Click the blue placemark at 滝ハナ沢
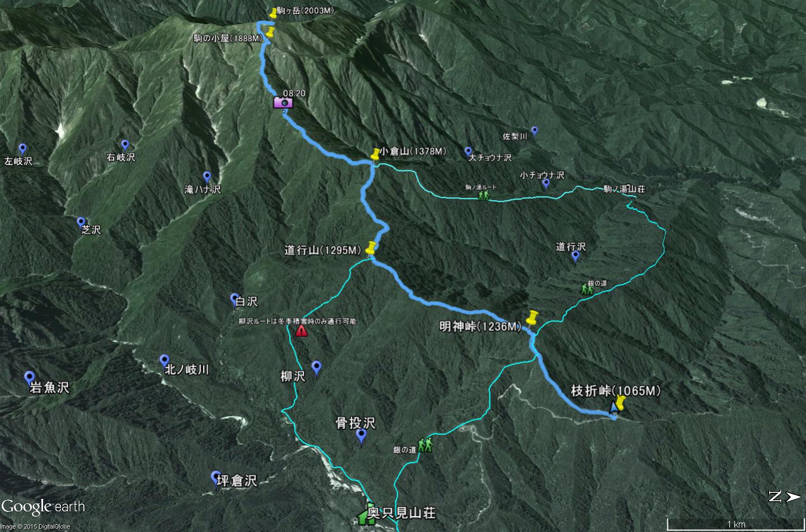The width and height of the screenshot is (806, 532). tap(207, 177)
